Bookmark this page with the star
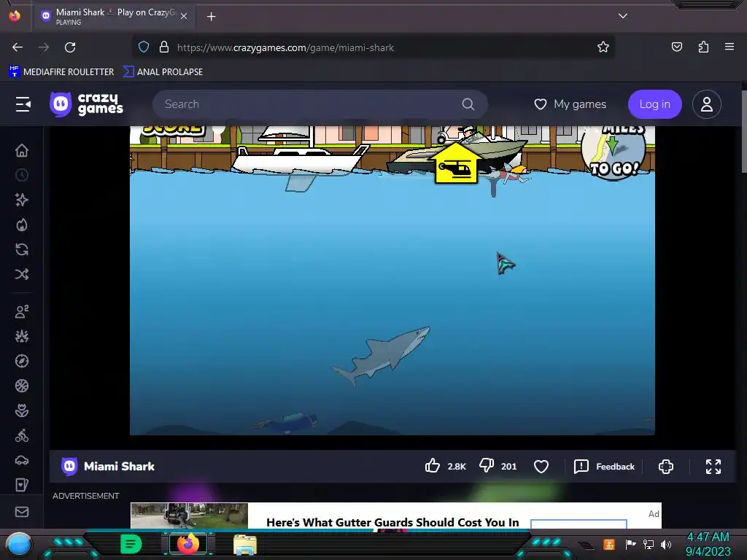747x560 pixels. click(x=603, y=47)
